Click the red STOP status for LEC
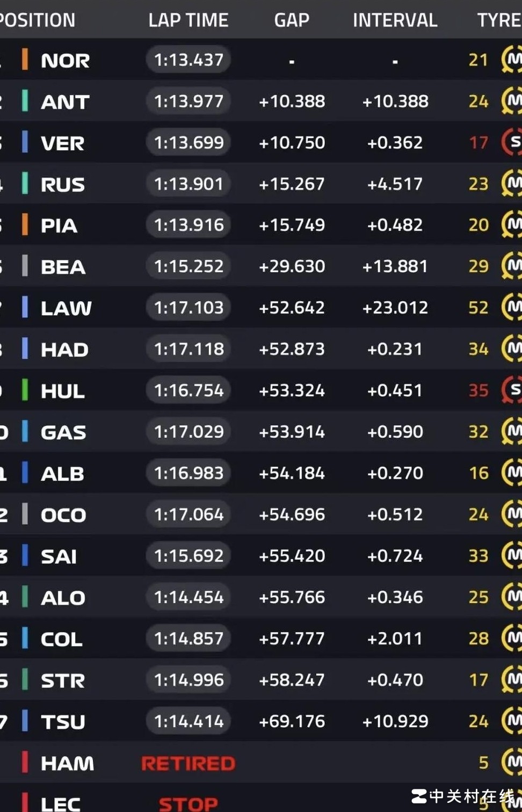Screen dimensions: 522x812 coord(189,804)
